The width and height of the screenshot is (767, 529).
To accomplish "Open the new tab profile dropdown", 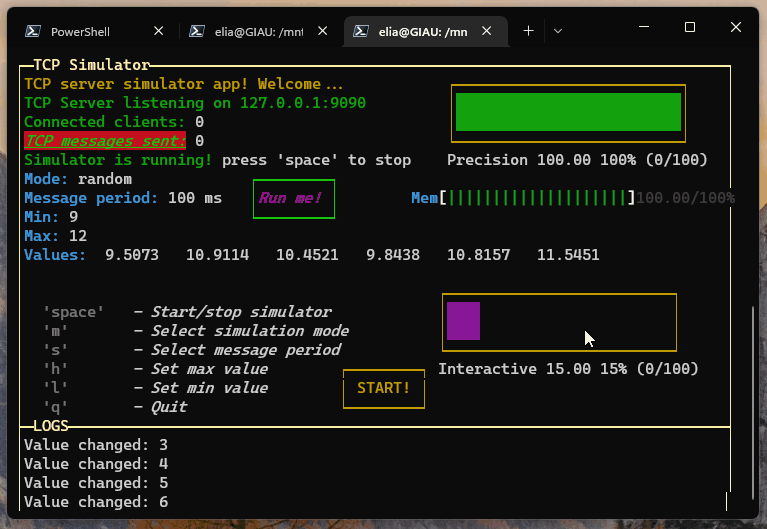I will click(558, 31).
